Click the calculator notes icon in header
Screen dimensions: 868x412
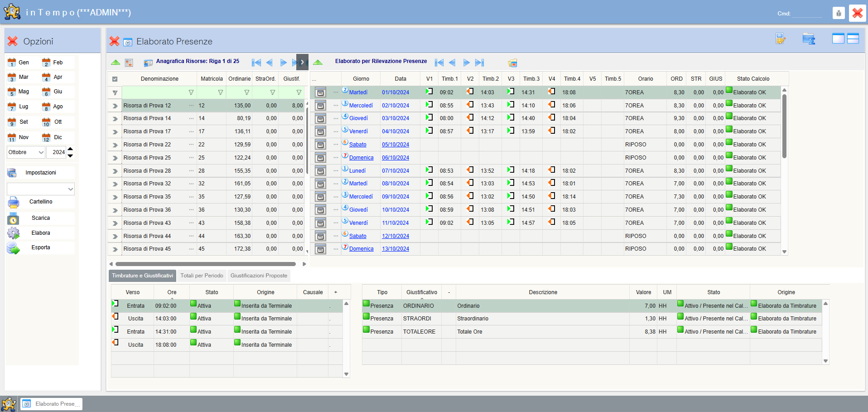pos(781,39)
